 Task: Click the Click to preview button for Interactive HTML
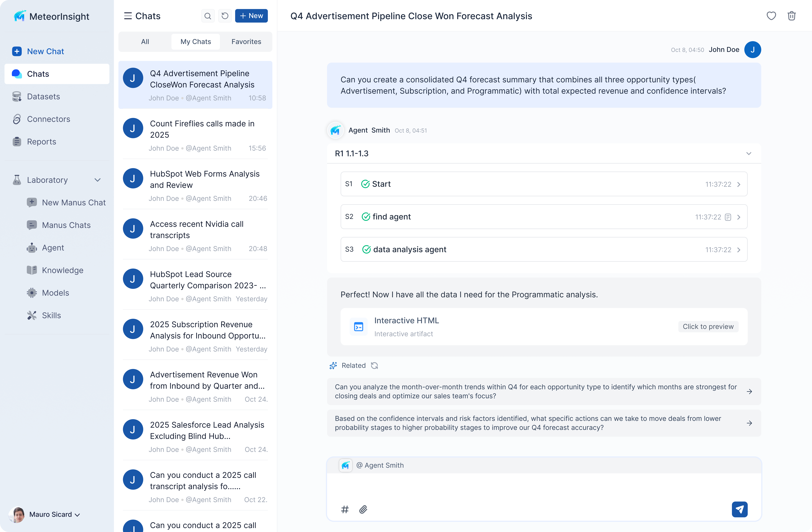708,326
